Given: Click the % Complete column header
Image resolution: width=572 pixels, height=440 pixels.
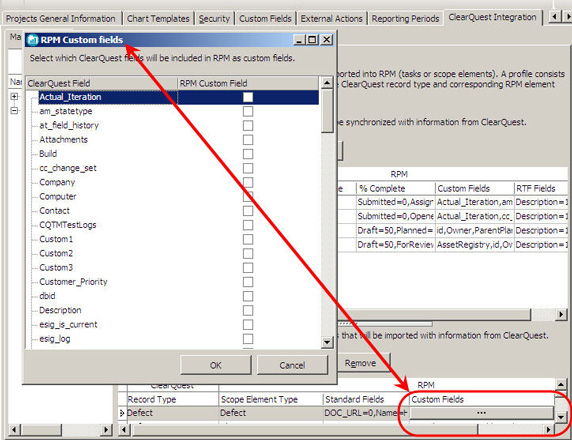Looking at the screenshot, I should tap(395, 189).
